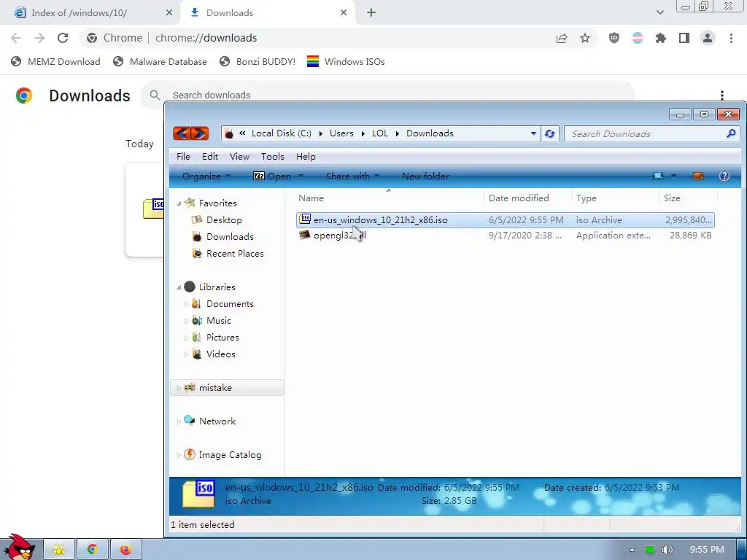Open the Chrome profile avatar
Image resolution: width=747 pixels, height=560 pixels.
click(x=708, y=38)
